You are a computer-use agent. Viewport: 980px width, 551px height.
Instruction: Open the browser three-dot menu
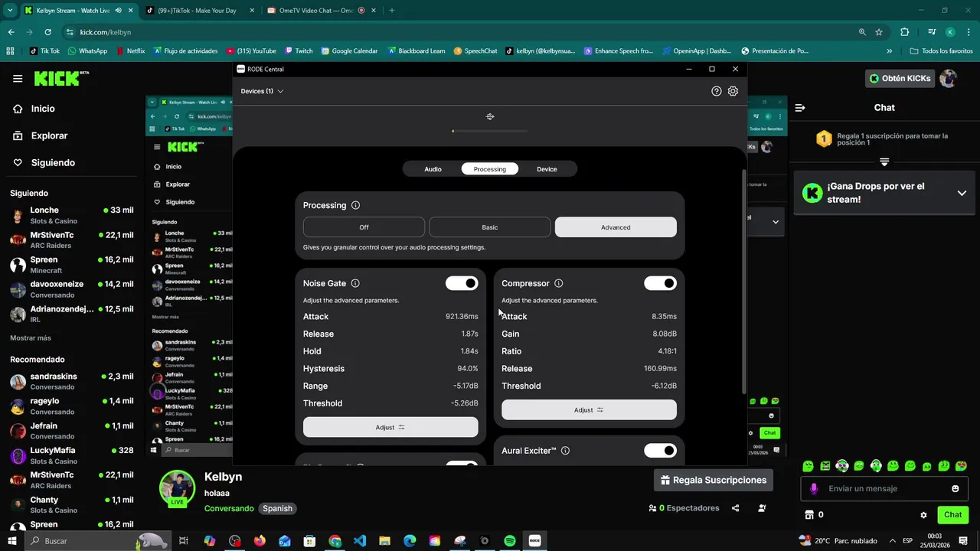pos(968,32)
